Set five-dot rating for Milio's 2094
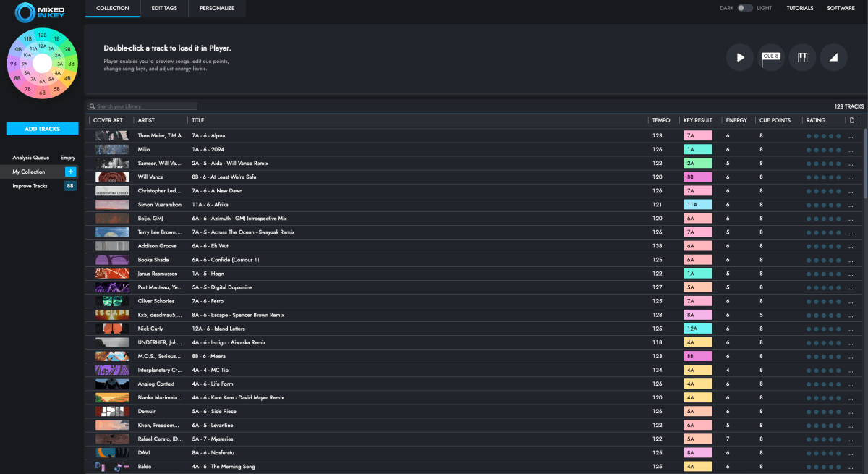868x474 pixels. tap(839, 149)
